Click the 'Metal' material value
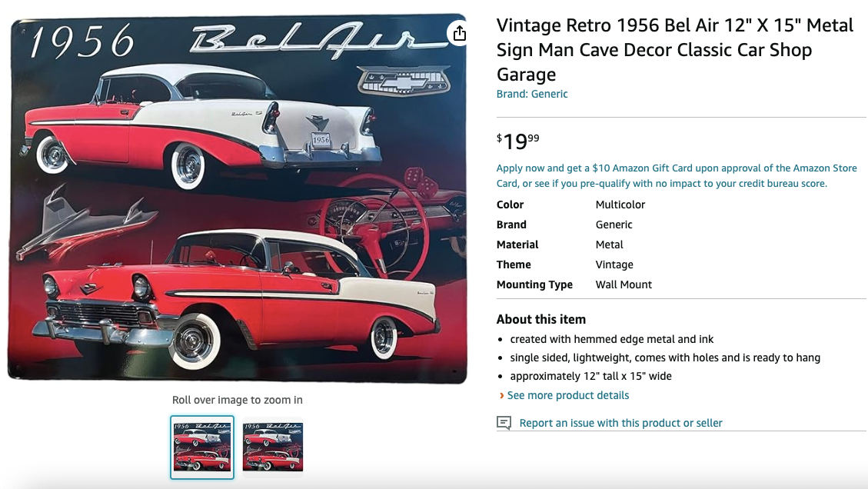The image size is (868, 489). pyautogui.click(x=610, y=244)
